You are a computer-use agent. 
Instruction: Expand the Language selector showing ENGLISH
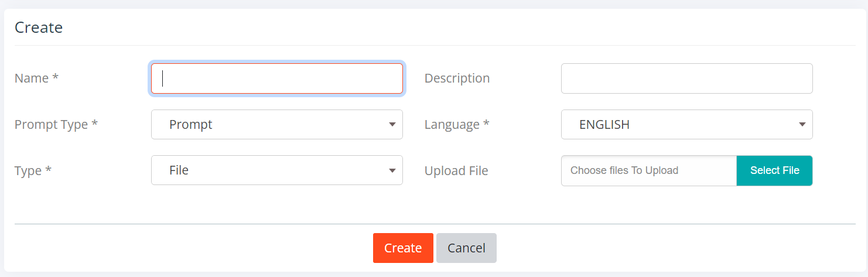(x=687, y=124)
